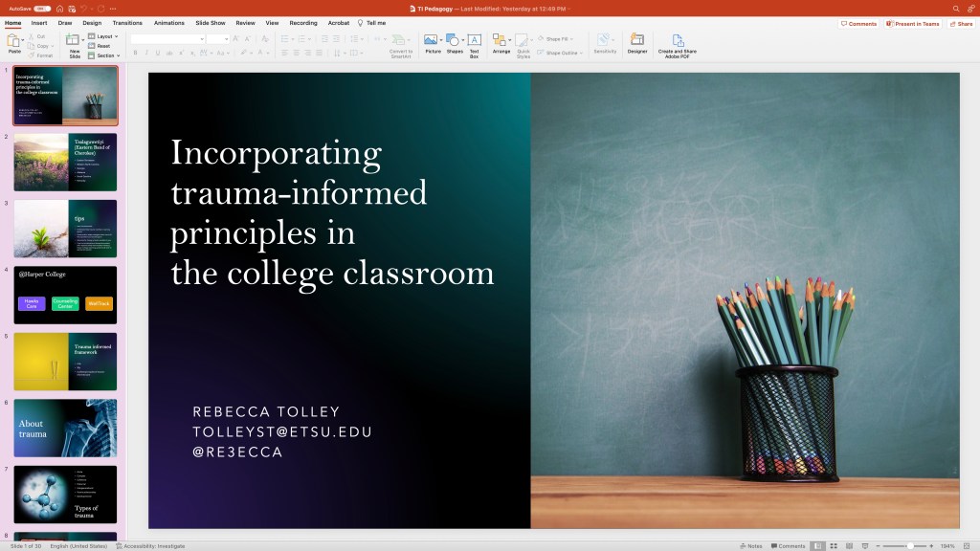Toggle the Notes pane
Viewport: 980px width, 551px height.
(750, 546)
